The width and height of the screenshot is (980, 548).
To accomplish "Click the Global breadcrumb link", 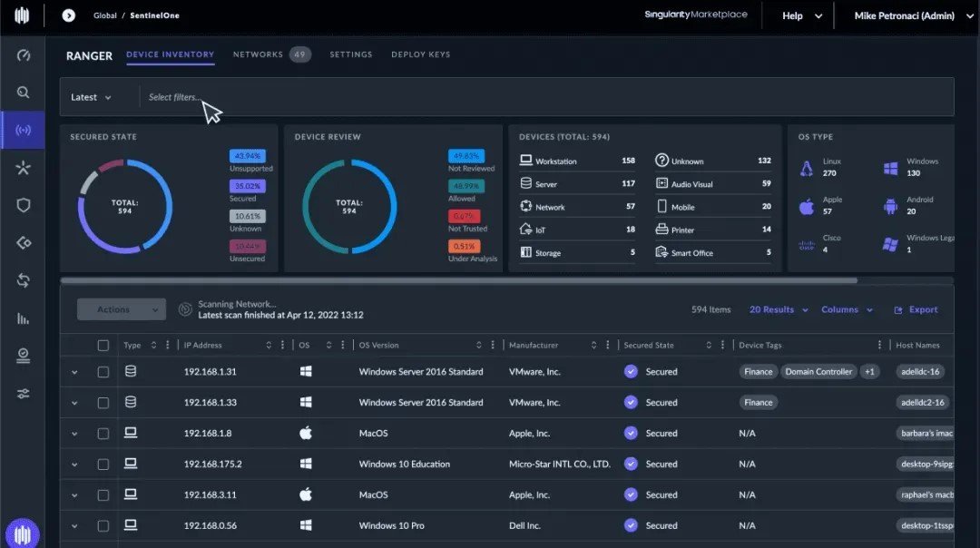I will (x=105, y=15).
